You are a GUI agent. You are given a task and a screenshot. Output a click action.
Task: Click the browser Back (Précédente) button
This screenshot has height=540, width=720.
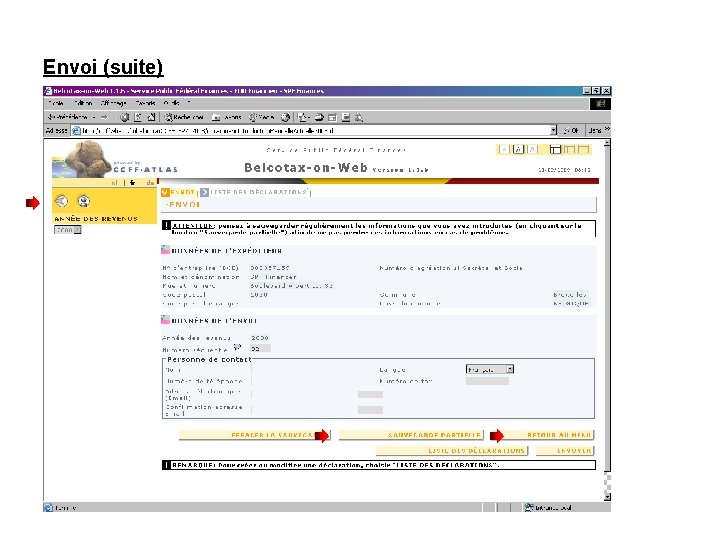(x=68, y=117)
